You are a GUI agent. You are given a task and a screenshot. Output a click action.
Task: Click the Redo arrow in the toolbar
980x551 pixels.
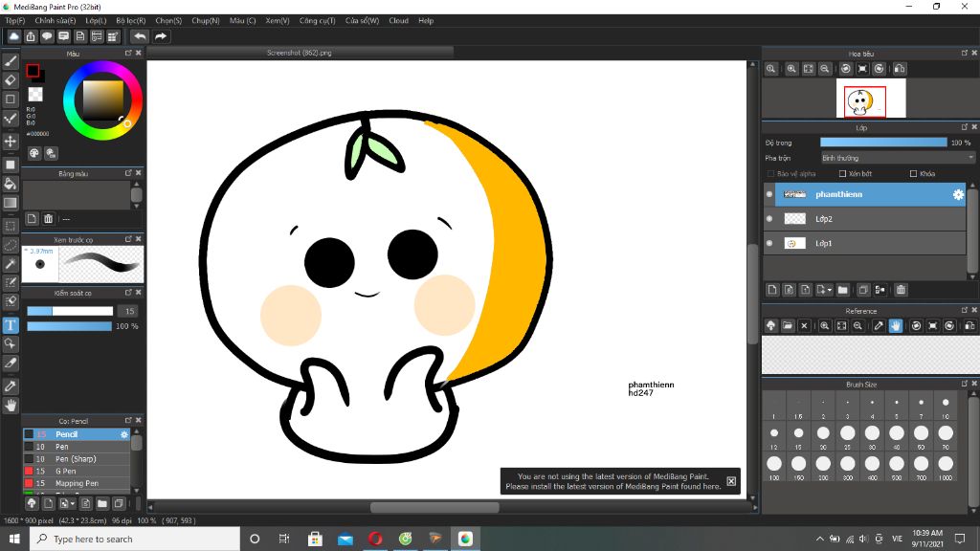[161, 36]
